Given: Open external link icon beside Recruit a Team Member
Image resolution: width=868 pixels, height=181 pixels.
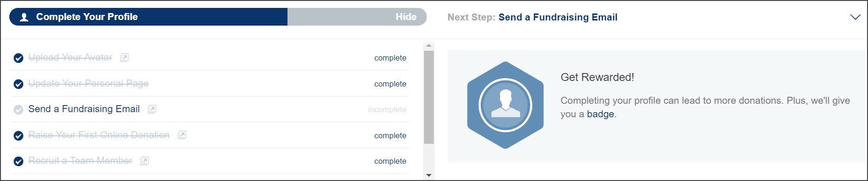Looking at the screenshot, I should coord(144,161).
